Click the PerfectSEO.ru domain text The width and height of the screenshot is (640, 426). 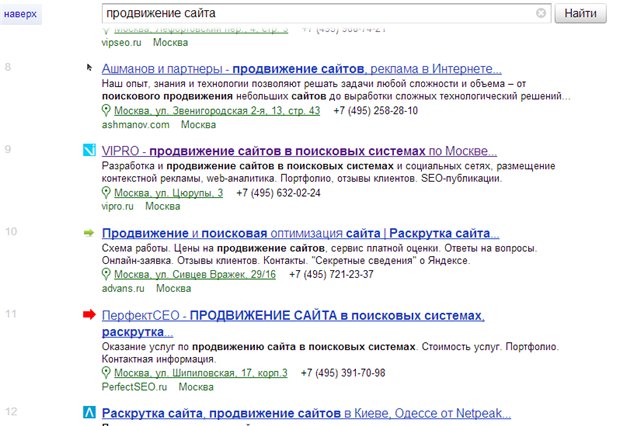tap(134, 387)
